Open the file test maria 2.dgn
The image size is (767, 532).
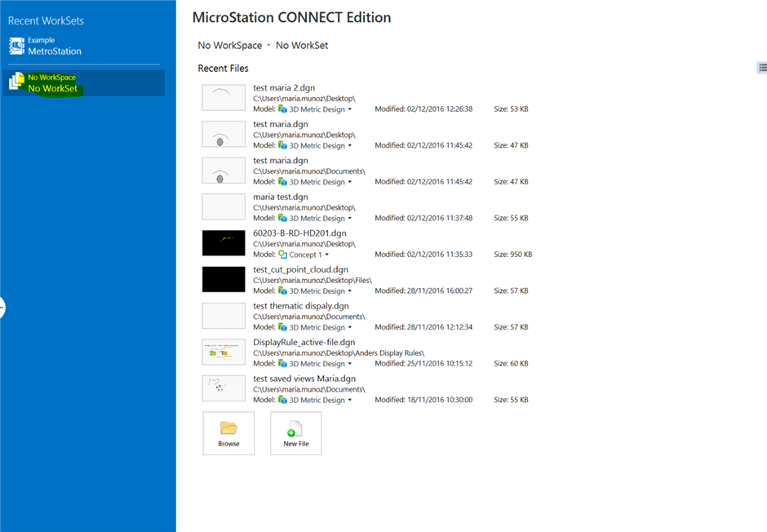[284, 88]
